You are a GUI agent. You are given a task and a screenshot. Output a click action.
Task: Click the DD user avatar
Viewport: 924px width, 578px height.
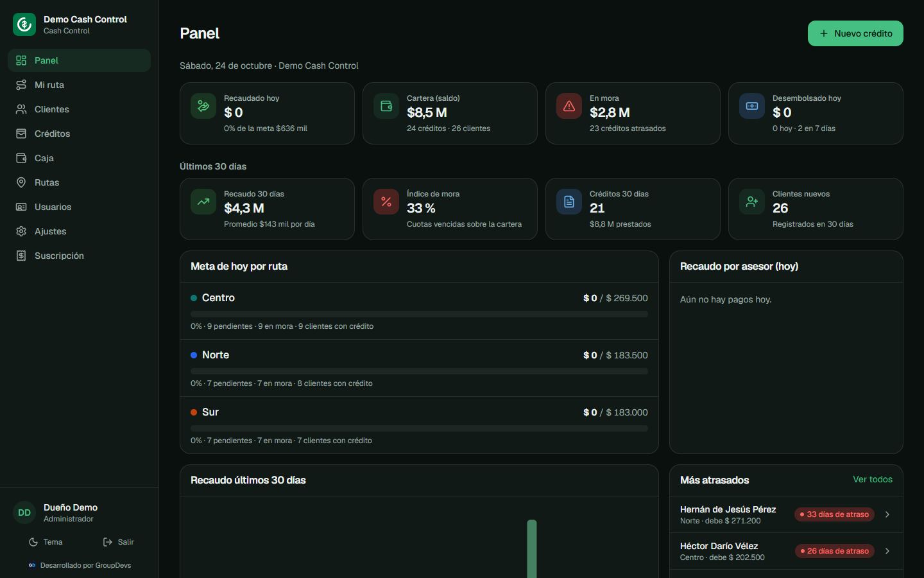click(24, 512)
